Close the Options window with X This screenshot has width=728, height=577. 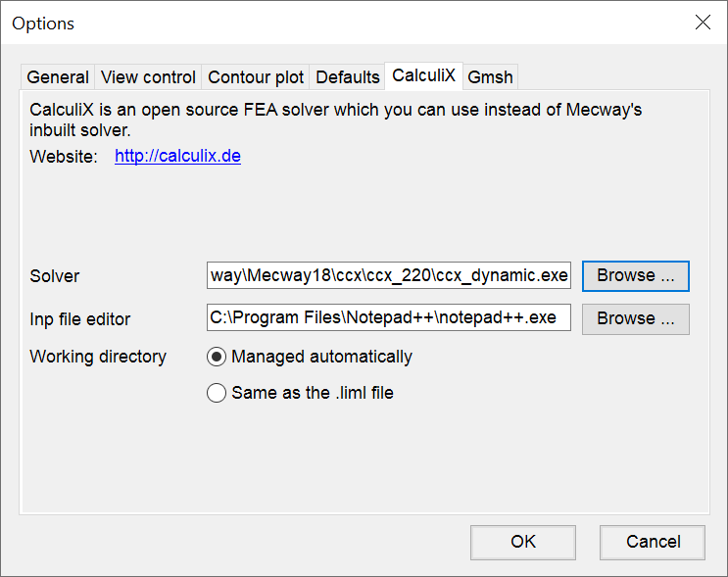point(703,22)
